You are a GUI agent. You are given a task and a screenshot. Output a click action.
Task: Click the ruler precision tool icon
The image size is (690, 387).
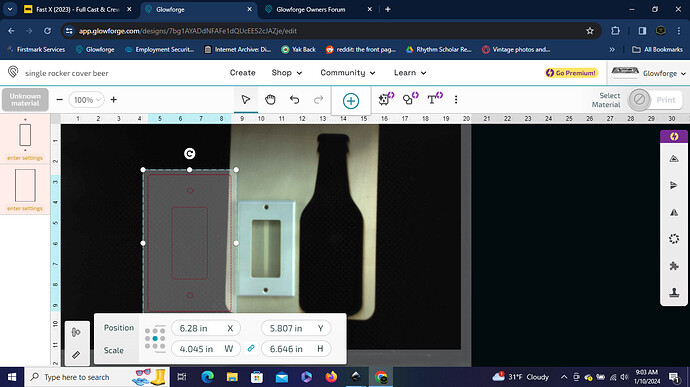(76, 355)
